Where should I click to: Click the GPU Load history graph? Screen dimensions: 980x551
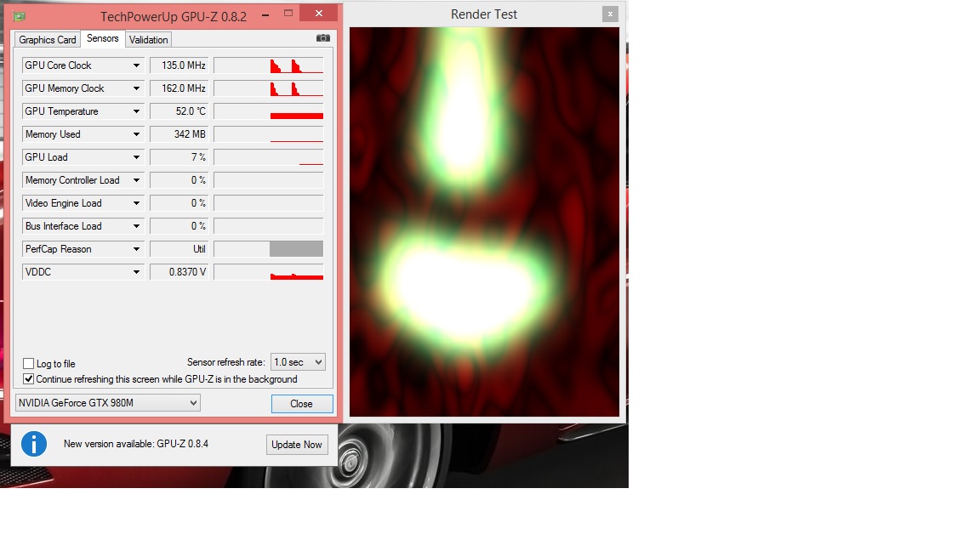269,157
